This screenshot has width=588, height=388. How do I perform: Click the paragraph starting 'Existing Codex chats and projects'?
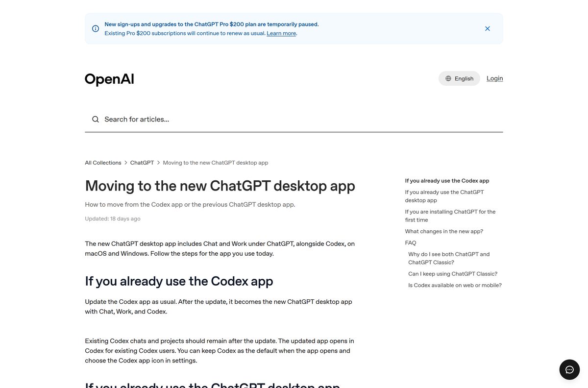(x=220, y=351)
